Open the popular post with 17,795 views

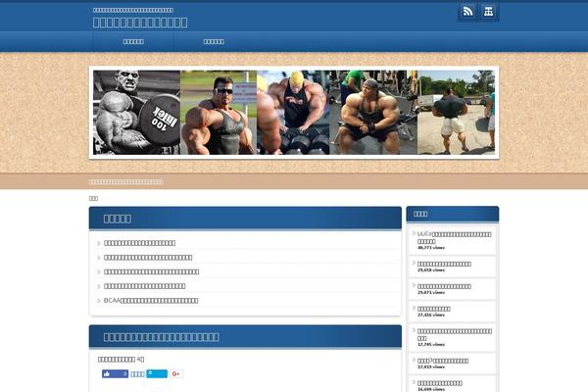tap(454, 331)
